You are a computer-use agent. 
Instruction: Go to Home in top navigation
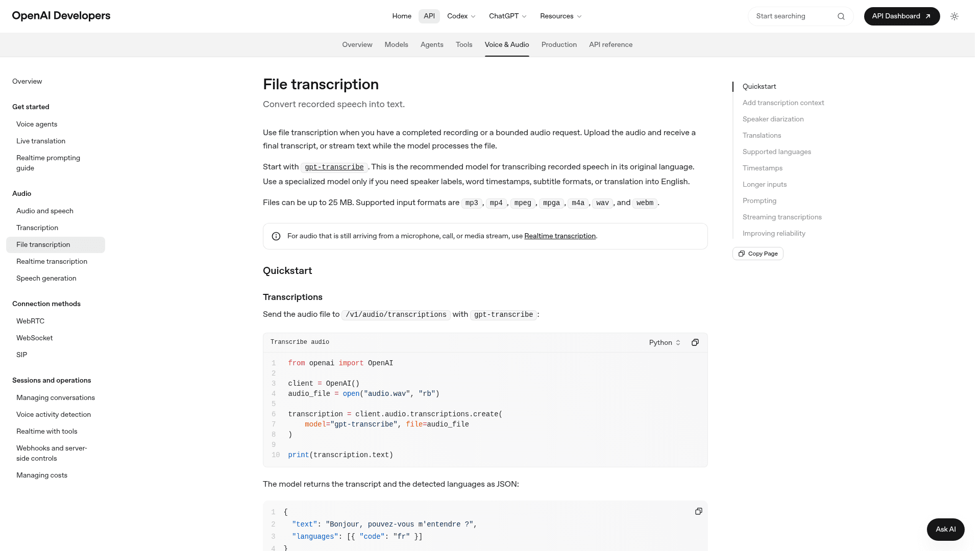tap(402, 16)
